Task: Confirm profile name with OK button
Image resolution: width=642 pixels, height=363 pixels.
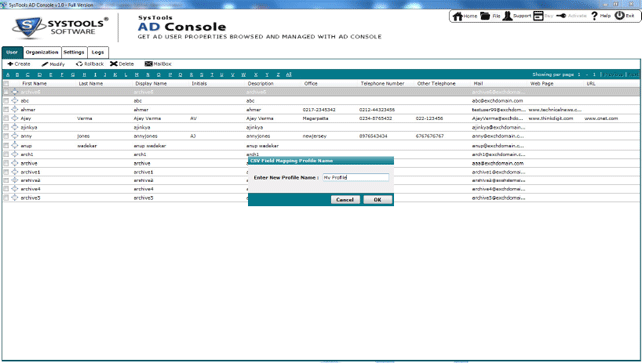Action: click(x=378, y=200)
